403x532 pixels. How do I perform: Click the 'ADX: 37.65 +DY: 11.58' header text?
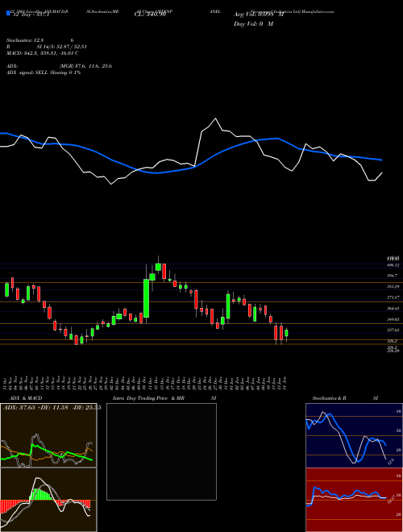(x=52, y=408)
